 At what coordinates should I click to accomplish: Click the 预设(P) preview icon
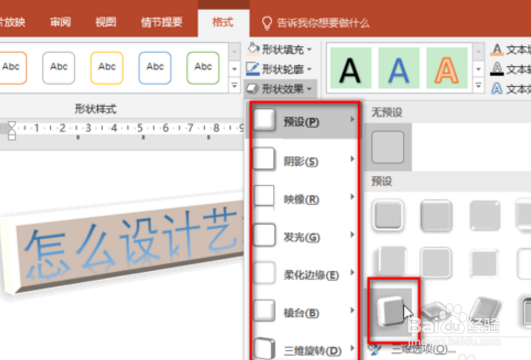pyautogui.click(x=264, y=120)
